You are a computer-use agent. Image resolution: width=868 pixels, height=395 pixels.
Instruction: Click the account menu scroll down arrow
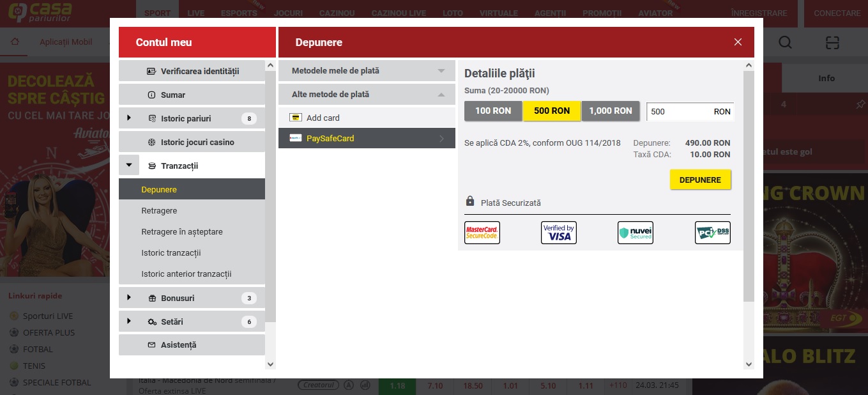[x=270, y=364]
